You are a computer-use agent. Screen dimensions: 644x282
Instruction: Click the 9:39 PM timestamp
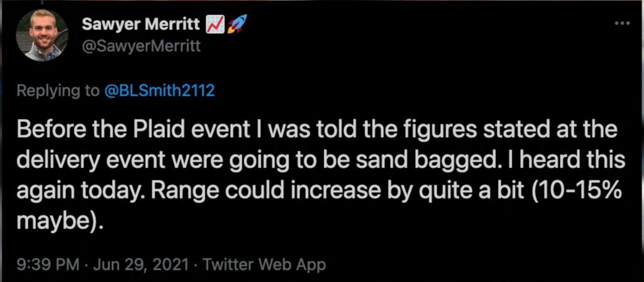click(42, 264)
